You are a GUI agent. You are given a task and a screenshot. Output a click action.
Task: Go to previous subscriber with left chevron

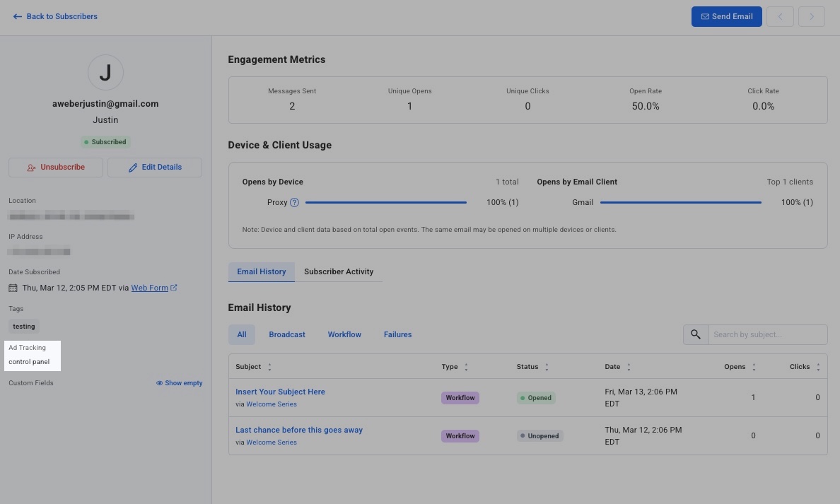click(x=780, y=16)
